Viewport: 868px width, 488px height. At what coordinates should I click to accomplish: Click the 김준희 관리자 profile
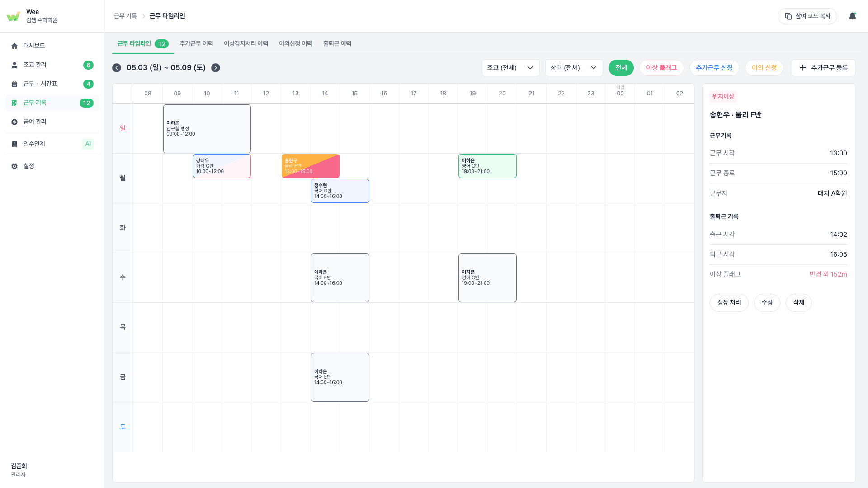point(19,470)
